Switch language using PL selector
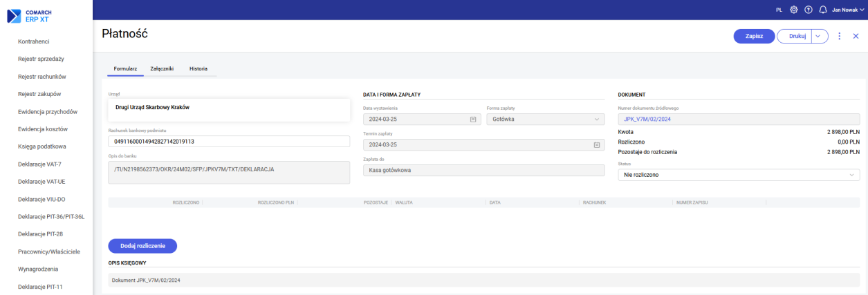 (779, 10)
